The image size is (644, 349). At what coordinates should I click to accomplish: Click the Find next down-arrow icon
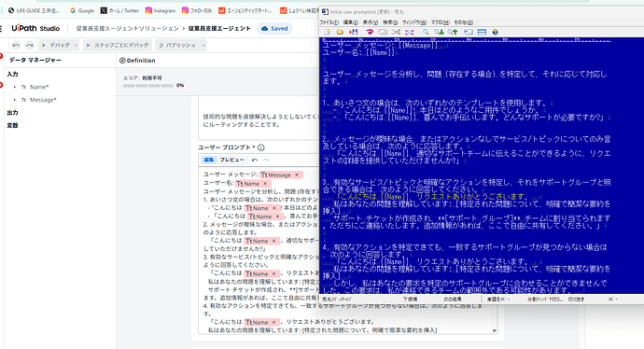point(439,32)
